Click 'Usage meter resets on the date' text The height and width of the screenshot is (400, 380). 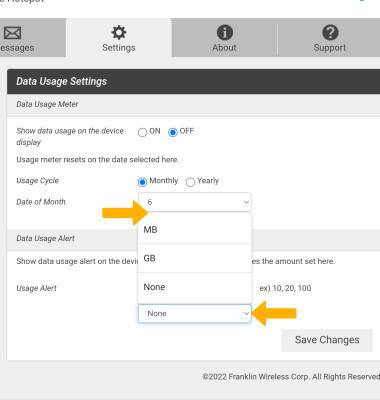coord(97,160)
